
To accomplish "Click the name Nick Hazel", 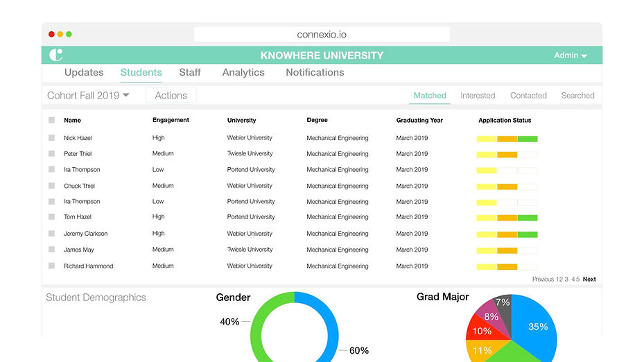I will coord(78,138).
